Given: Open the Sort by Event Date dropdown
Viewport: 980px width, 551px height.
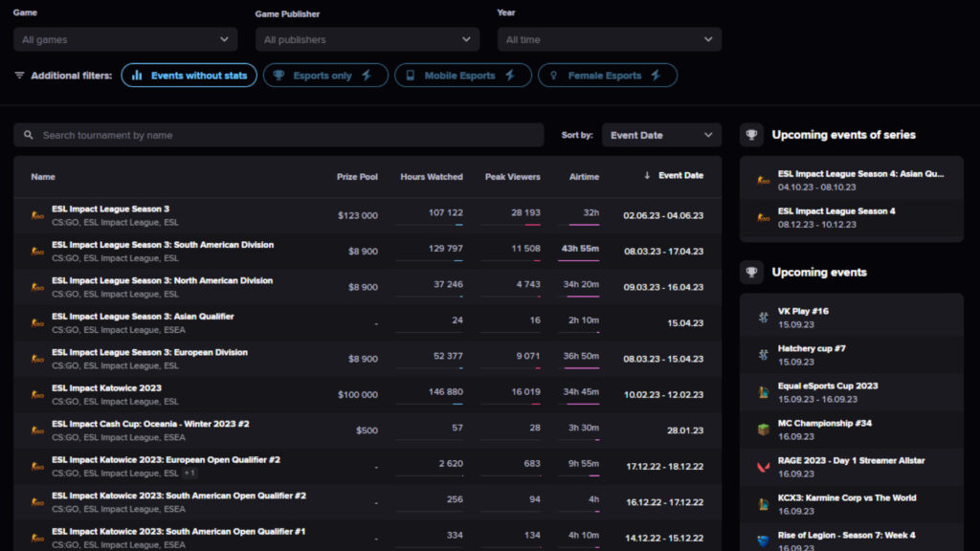Looking at the screenshot, I should pos(661,134).
